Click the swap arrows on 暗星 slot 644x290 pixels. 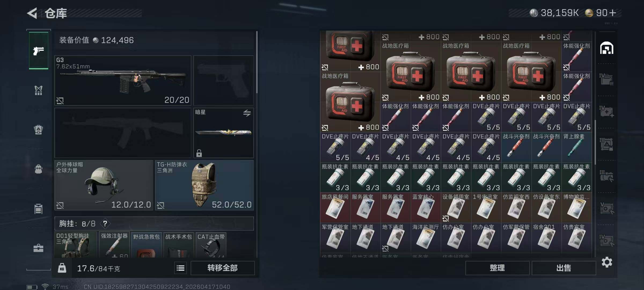pyautogui.click(x=247, y=113)
